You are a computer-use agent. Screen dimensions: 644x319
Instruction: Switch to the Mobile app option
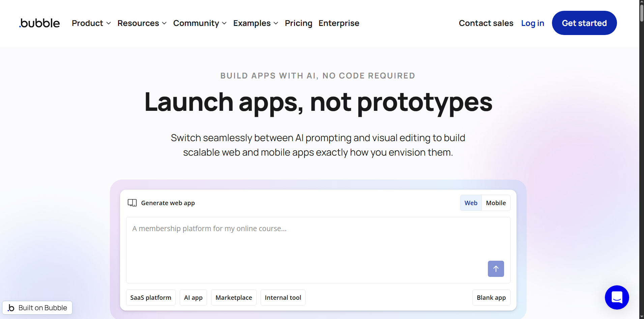click(496, 203)
